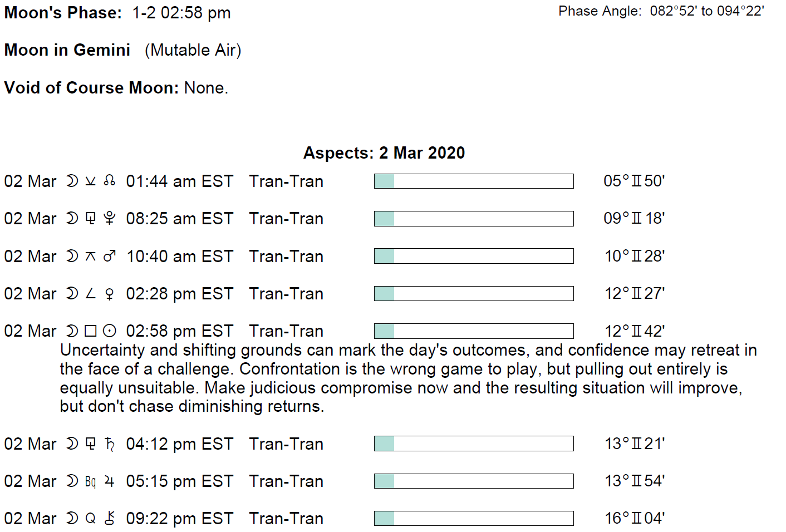This screenshot has height=532, width=786.
Task: Click the North Node glyph in the 01:44 am row
Action: coord(110,181)
